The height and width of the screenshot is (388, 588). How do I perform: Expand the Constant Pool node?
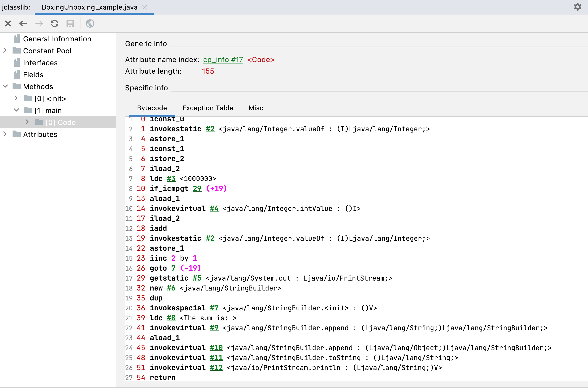[5, 51]
